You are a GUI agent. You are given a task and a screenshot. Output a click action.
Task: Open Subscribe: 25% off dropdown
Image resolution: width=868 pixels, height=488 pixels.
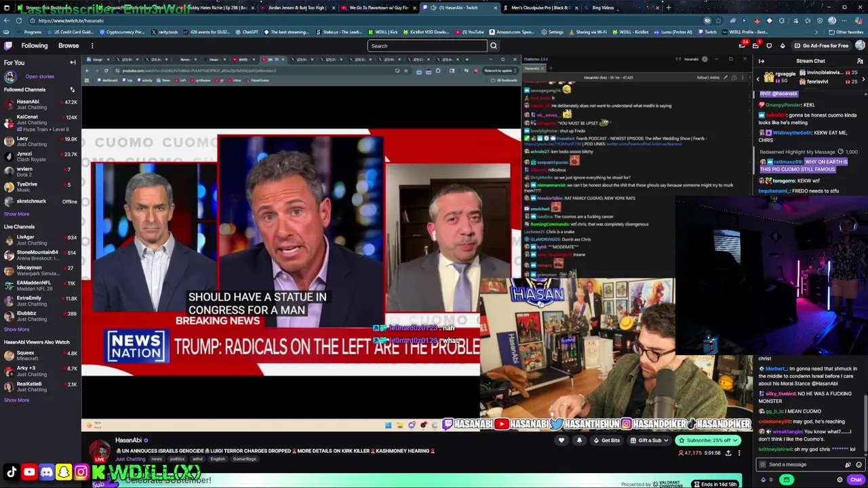tap(707, 441)
